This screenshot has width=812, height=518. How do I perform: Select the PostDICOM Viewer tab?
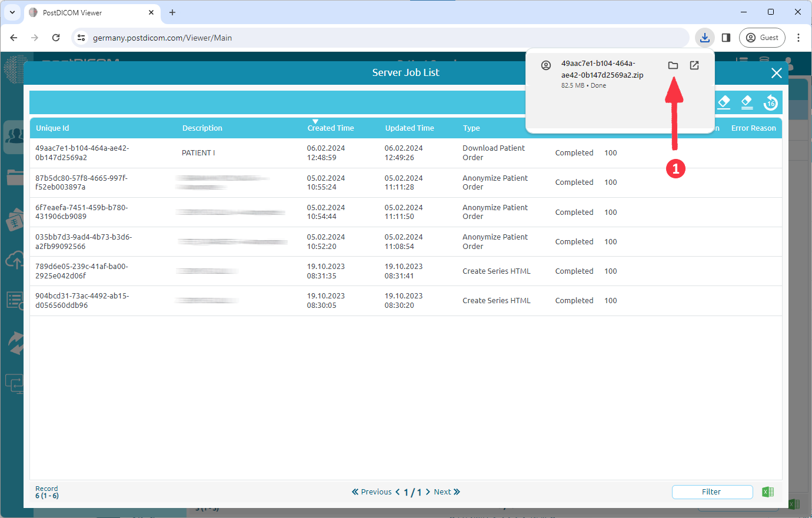click(88, 12)
